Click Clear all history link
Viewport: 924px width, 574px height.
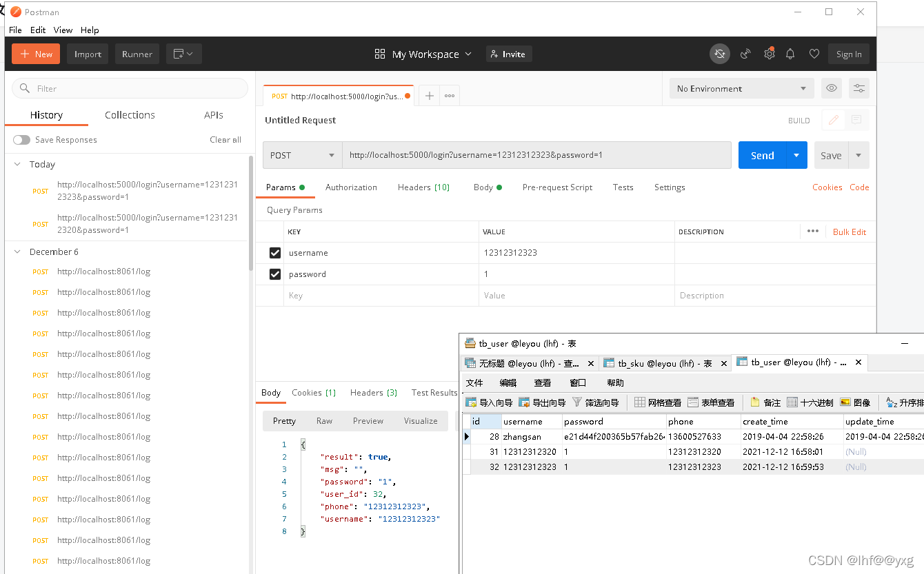point(225,140)
